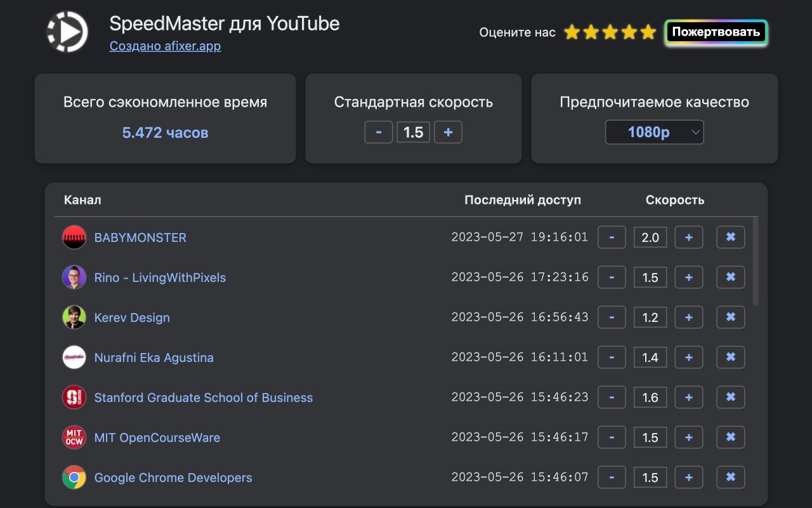Click the Kerev Design avatar

(74, 317)
